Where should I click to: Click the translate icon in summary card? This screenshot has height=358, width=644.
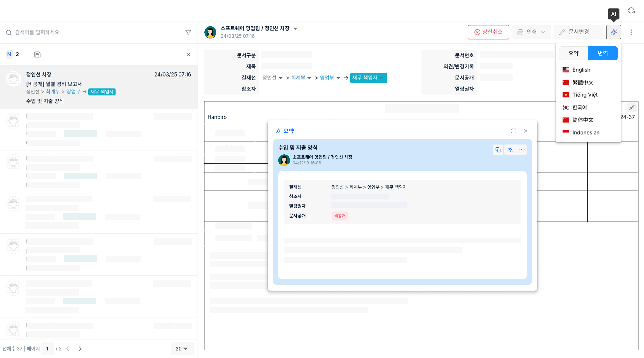coord(510,150)
